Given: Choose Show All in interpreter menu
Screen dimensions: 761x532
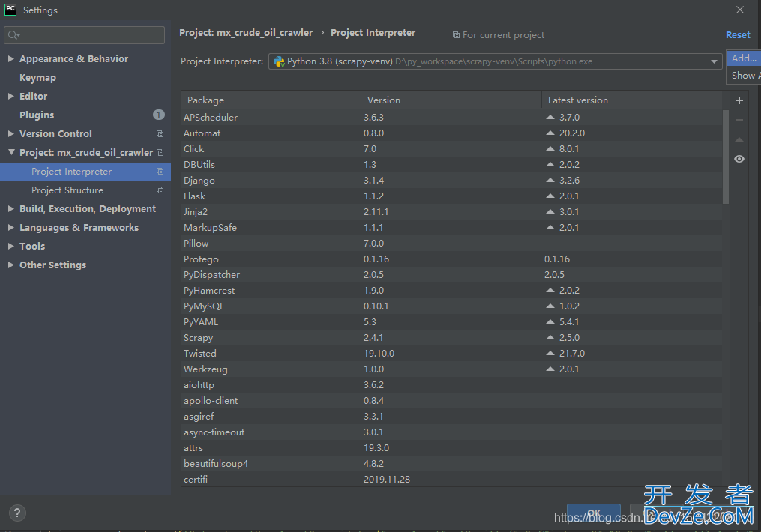Looking at the screenshot, I should 744,75.
